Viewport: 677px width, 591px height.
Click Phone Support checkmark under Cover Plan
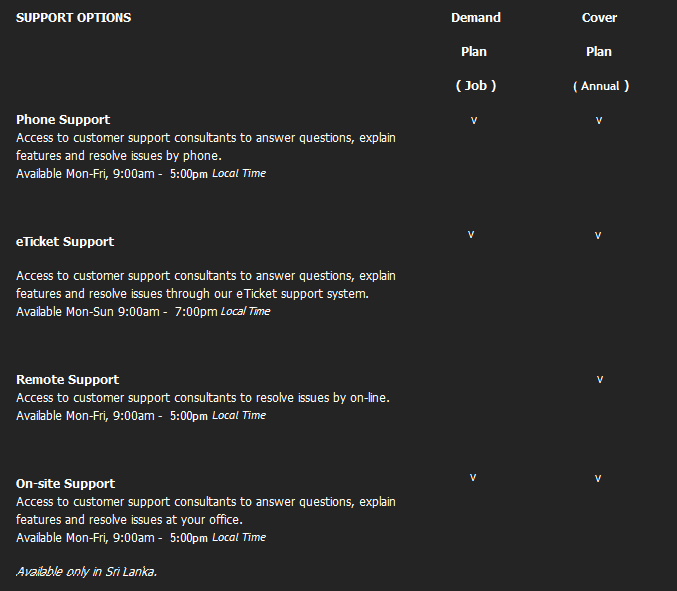[599, 120]
